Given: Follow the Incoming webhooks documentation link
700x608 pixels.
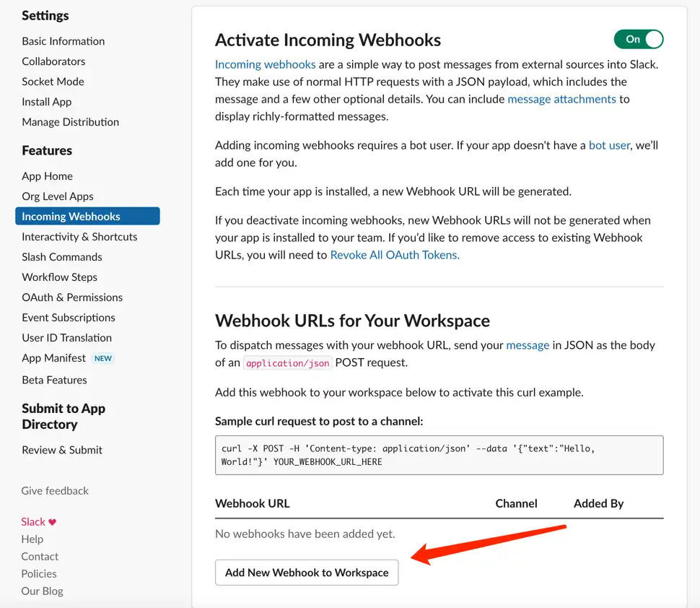Looking at the screenshot, I should [x=265, y=64].
